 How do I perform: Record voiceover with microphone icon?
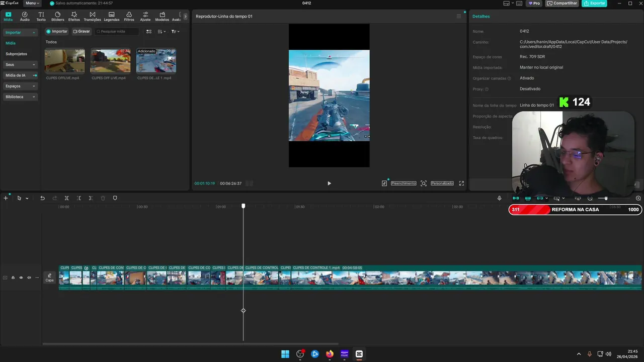(x=499, y=198)
